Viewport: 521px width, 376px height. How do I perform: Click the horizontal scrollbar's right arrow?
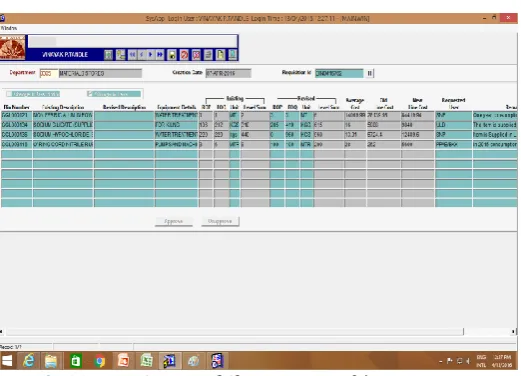[513, 331]
